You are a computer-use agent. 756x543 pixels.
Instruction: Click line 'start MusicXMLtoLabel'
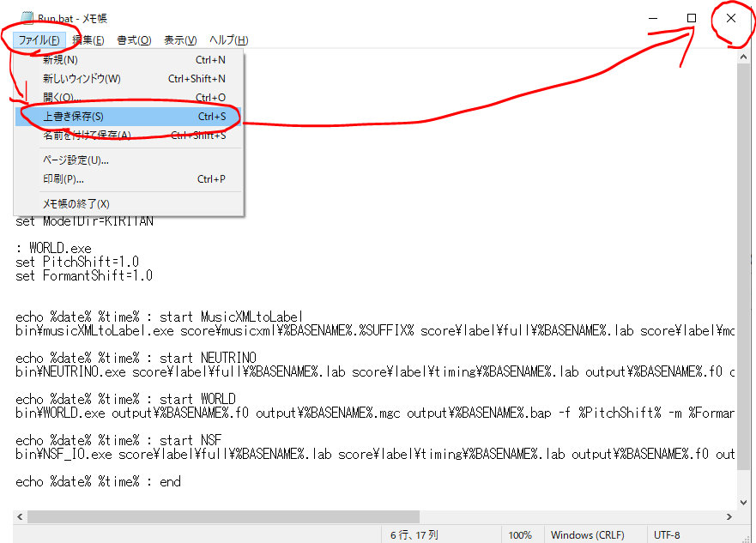pyautogui.click(x=159, y=317)
